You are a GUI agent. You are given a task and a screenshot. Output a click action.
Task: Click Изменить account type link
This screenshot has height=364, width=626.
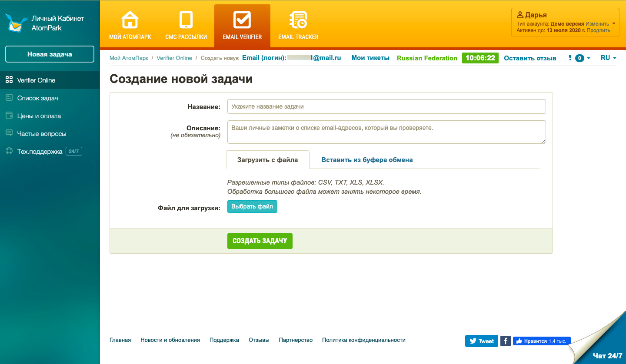597,24
